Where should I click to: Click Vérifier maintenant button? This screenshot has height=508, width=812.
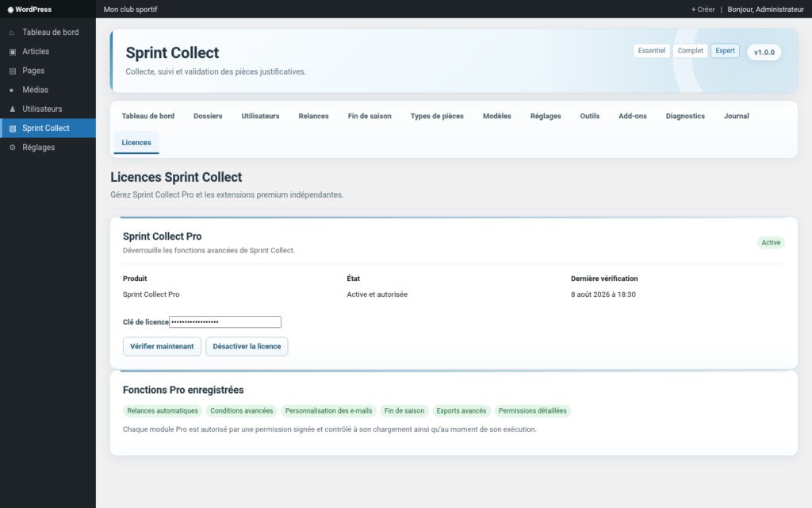162,346
